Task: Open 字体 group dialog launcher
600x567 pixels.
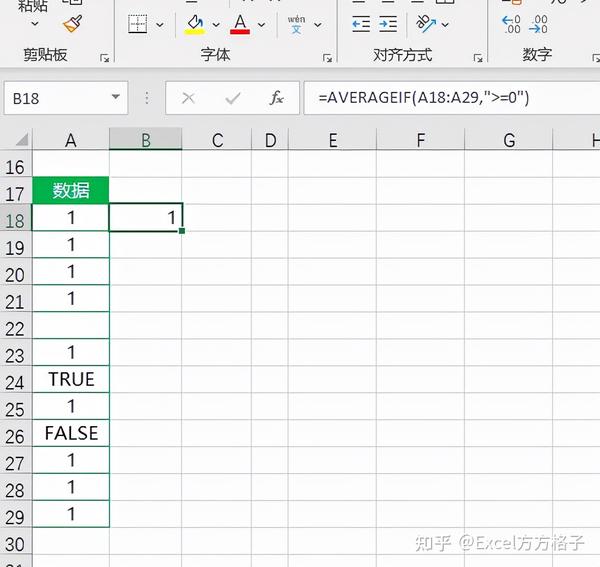Action: pos(328,58)
